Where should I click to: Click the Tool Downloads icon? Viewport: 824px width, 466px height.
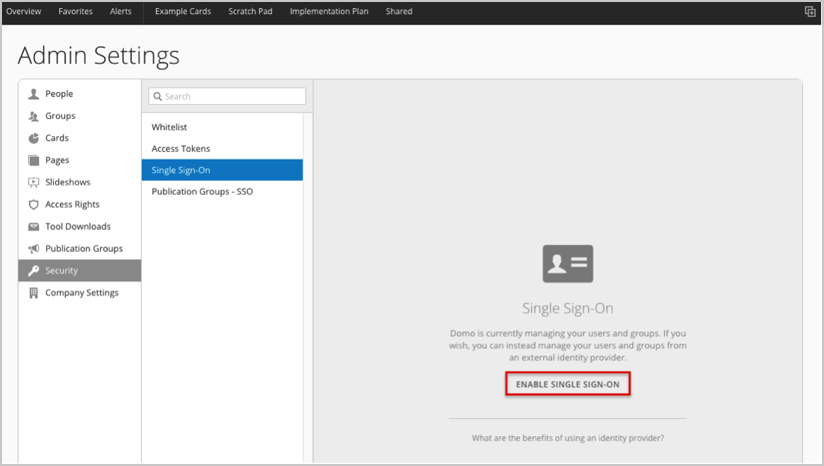pos(34,227)
